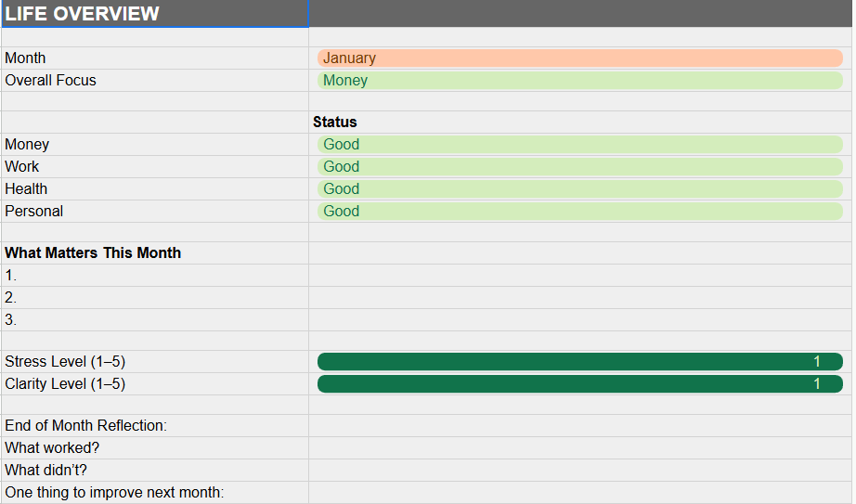The image size is (856, 504).
Task: Select the Overall Focus label cell
Action: 154,81
